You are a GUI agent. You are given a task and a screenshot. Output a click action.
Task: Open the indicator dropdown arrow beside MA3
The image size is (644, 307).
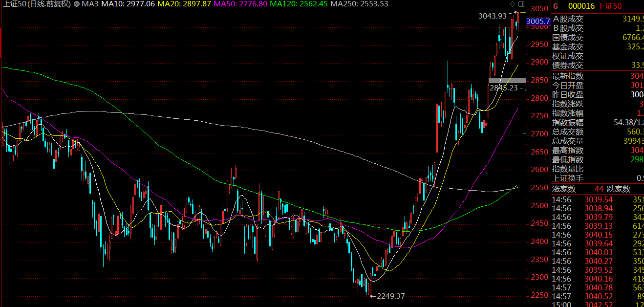tap(76, 4)
